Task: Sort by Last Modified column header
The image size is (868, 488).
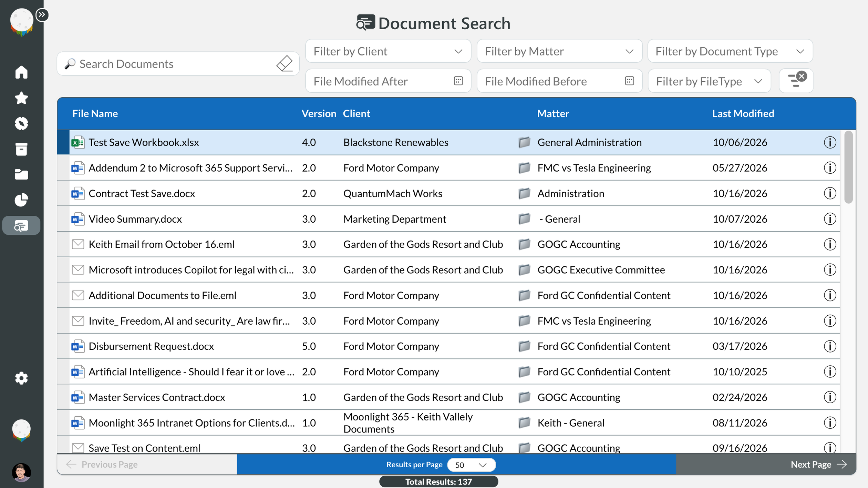Action: pos(743,113)
